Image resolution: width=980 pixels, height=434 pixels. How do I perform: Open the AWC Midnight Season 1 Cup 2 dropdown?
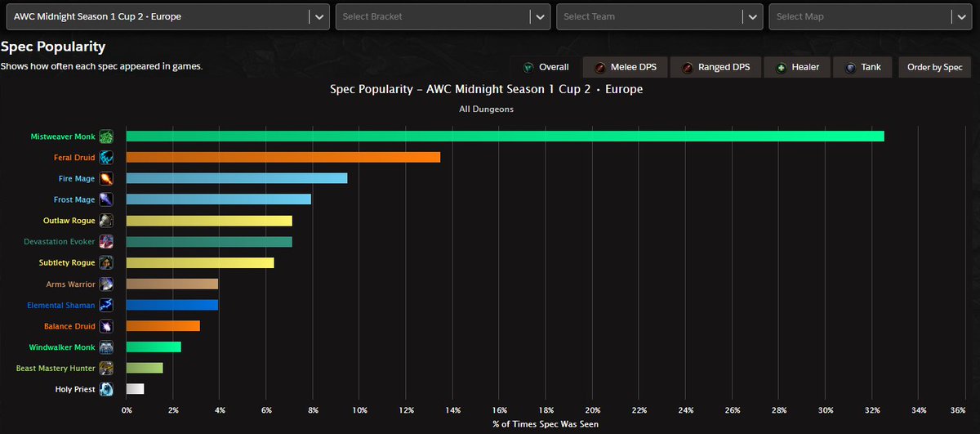(x=168, y=16)
